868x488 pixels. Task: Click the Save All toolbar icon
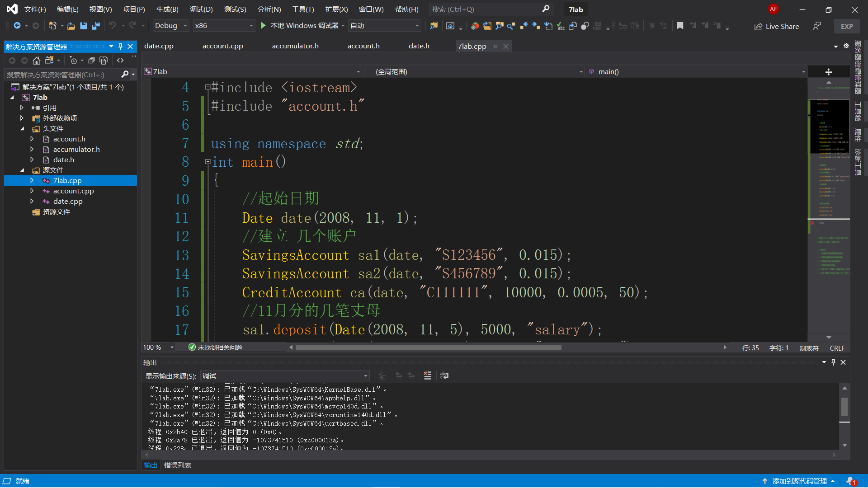(x=96, y=26)
